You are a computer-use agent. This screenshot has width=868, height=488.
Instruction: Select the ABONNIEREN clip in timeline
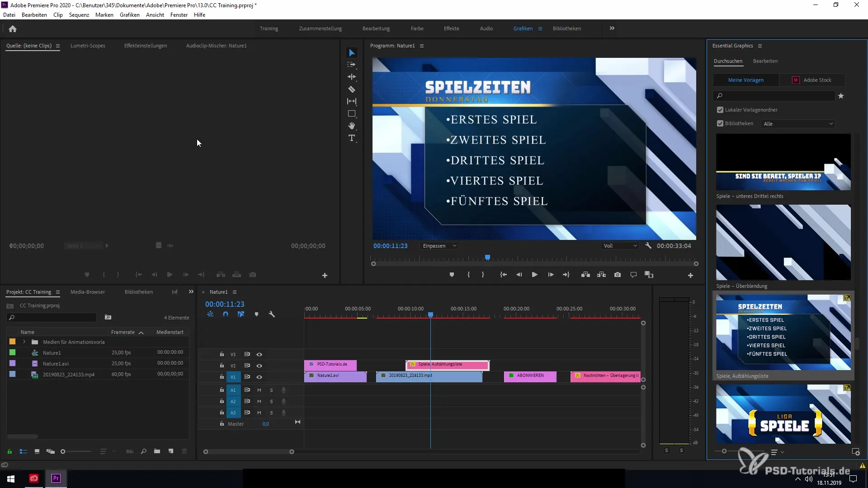530,377
